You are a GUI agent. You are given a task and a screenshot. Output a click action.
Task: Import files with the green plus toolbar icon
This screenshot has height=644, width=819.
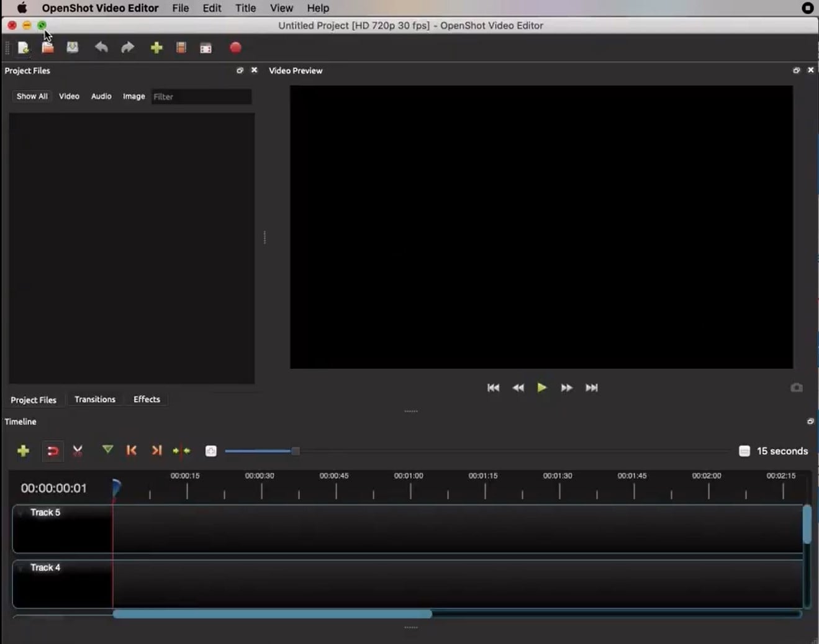click(x=156, y=48)
